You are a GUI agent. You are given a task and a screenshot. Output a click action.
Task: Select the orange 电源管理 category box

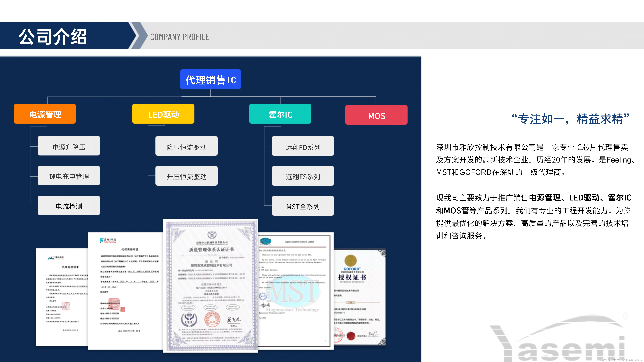click(45, 114)
